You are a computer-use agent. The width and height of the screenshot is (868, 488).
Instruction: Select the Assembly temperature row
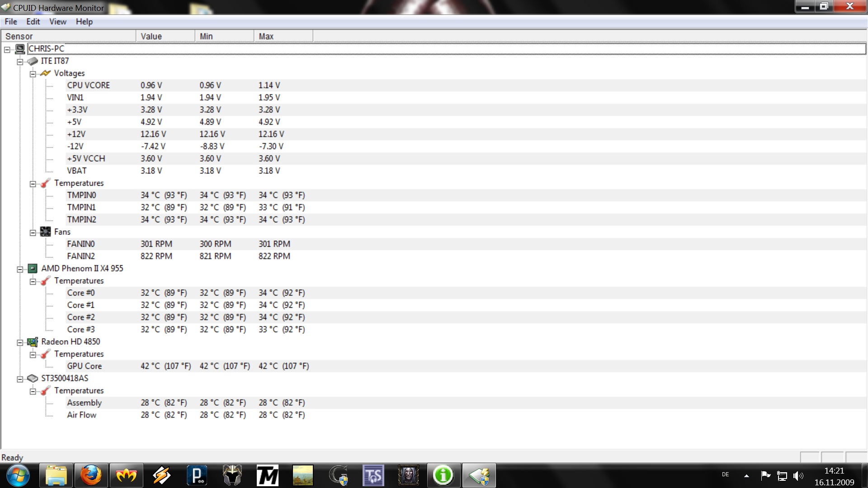point(466,402)
